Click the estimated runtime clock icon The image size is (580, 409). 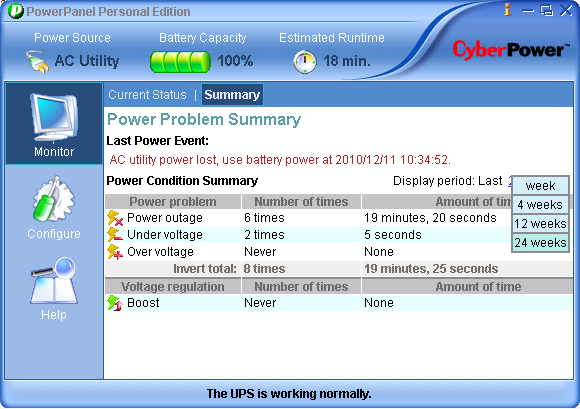pyautogui.click(x=305, y=61)
